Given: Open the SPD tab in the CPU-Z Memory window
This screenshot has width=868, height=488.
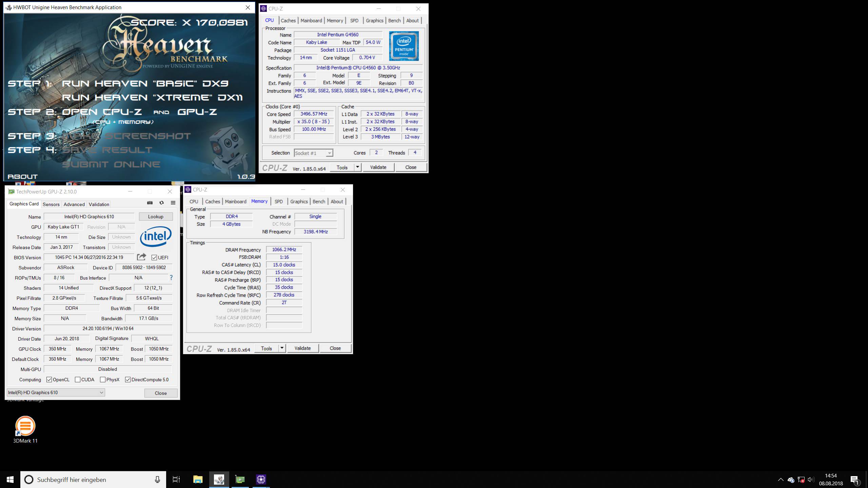Looking at the screenshot, I should (x=279, y=202).
